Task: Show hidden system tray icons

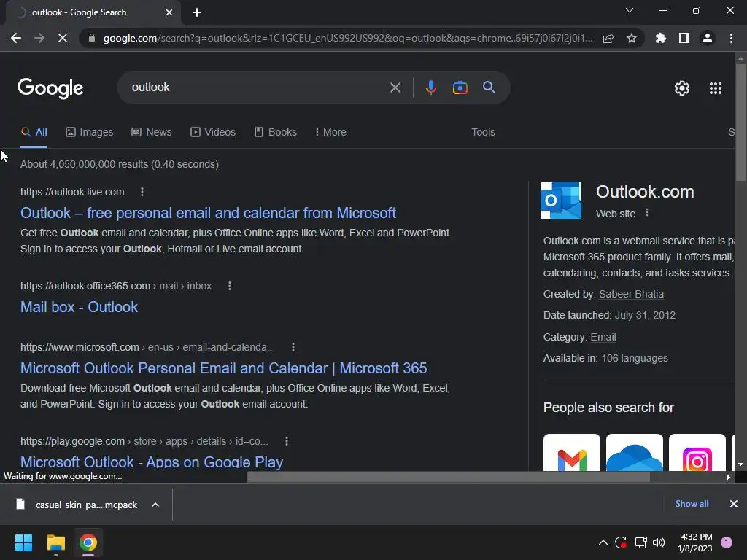Action: pyautogui.click(x=603, y=542)
